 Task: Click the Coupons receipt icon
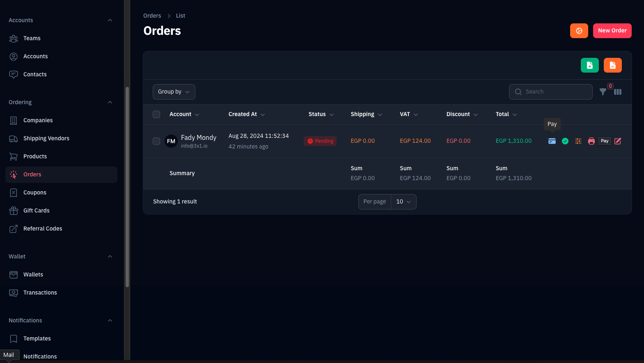click(x=14, y=192)
